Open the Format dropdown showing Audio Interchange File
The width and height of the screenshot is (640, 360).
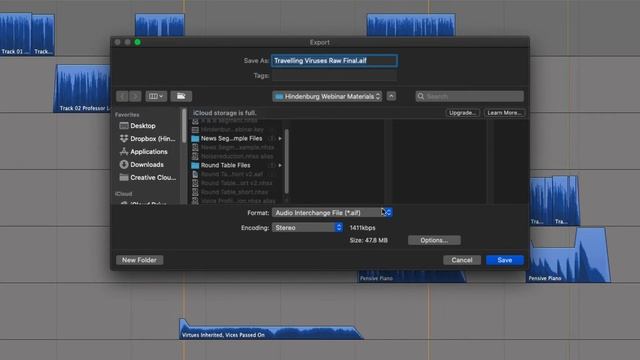click(332, 213)
